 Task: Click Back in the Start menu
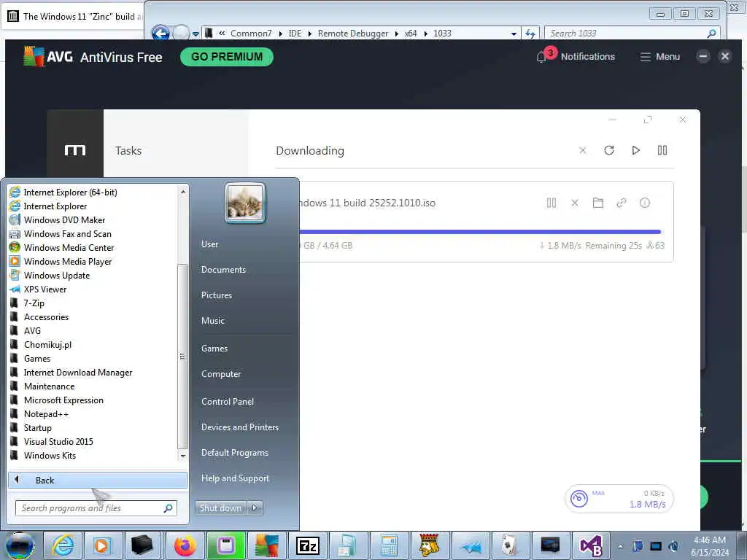(x=98, y=480)
